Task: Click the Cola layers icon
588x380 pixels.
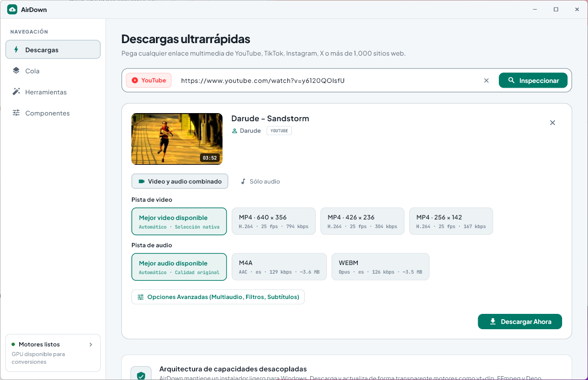Action: (x=16, y=70)
